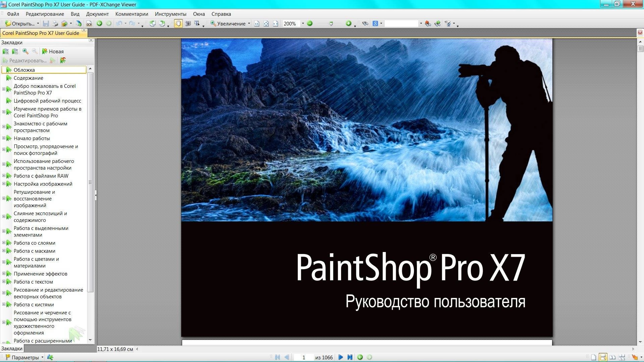644x362 pixels.
Task: Click the Новая bookmark button
Action: tap(53, 51)
